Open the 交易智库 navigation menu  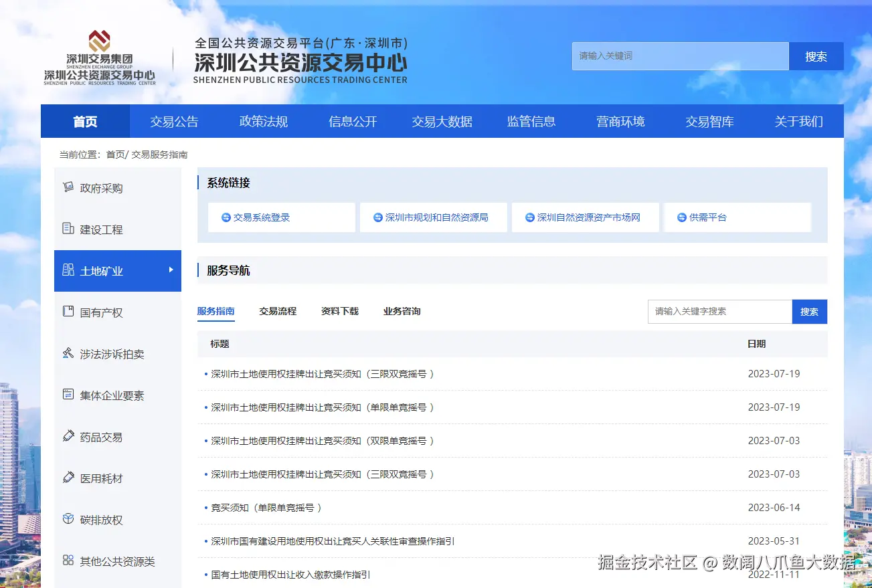click(709, 121)
